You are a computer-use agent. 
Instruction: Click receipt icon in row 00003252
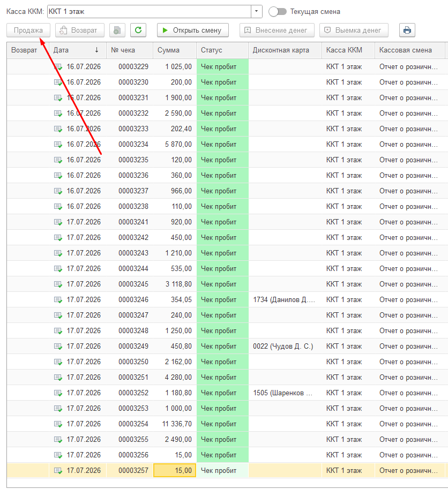[58, 393]
